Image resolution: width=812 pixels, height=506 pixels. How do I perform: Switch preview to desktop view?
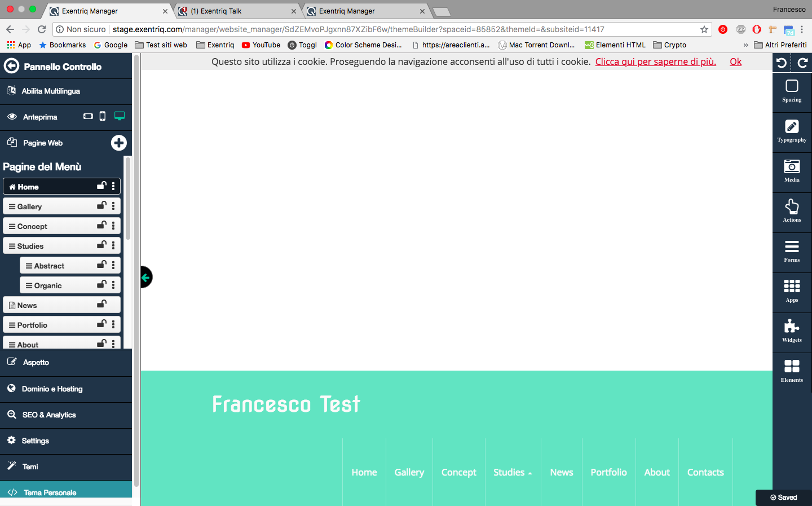click(120, 116)
